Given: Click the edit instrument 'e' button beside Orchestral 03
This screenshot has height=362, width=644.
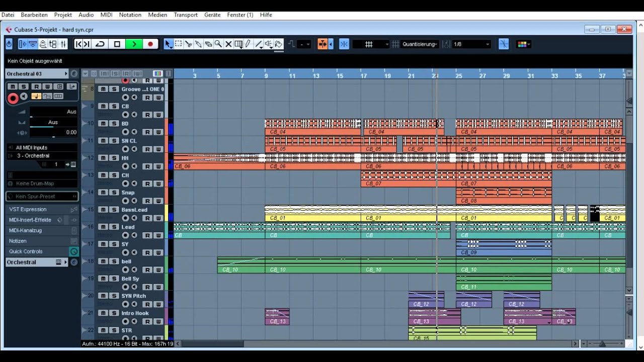Looking at the screenshot, I should pyautogui.click(x=74, y=74).
